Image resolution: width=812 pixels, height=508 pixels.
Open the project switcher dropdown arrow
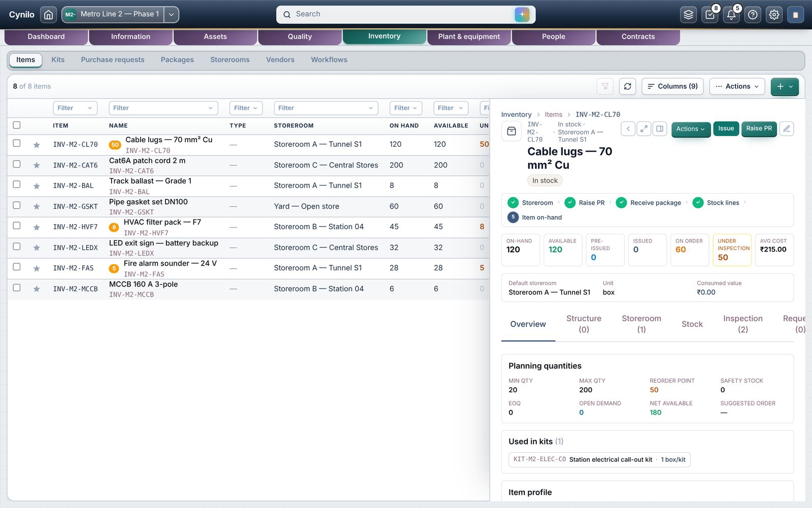172,15
